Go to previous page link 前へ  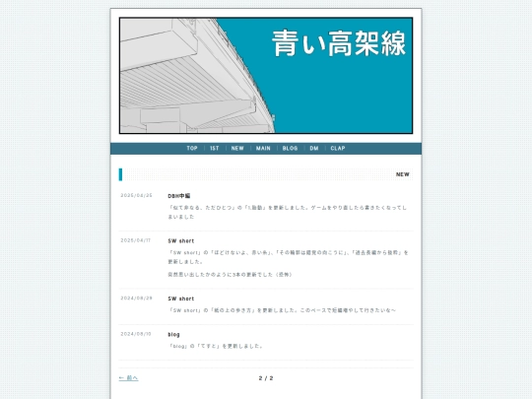pos(129,378)
